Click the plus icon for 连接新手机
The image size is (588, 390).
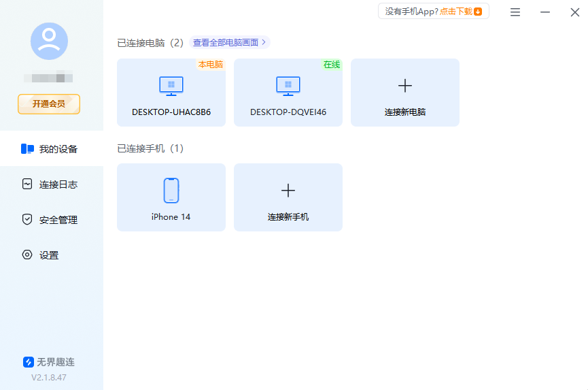(288, 191)
